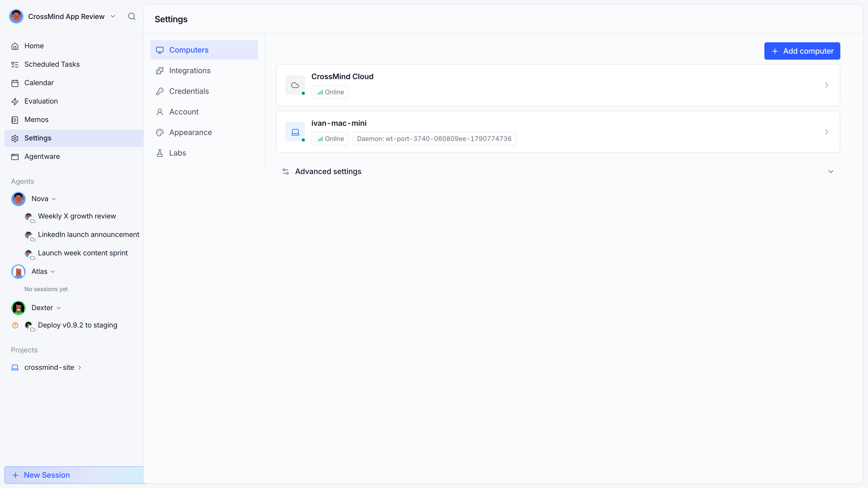The width and height of the screenshot is (868, 488).
Task: Click the Appearance palette icon
Action: [160, 133]
